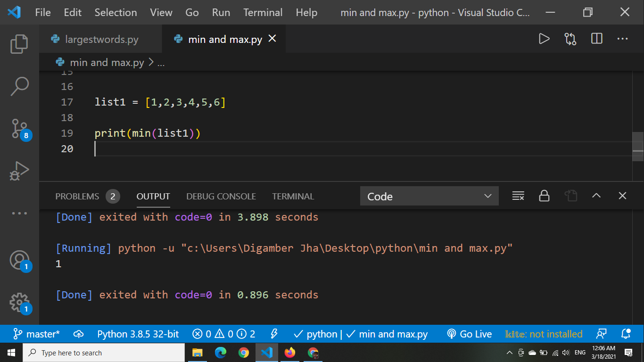
Task: Open notifications bell in status bar
Action: coord(626,334)
